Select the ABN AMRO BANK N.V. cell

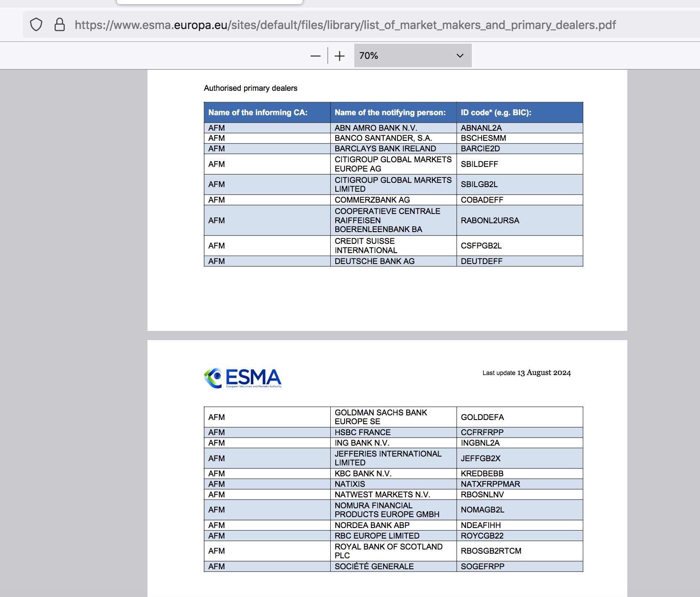point(393,128)
